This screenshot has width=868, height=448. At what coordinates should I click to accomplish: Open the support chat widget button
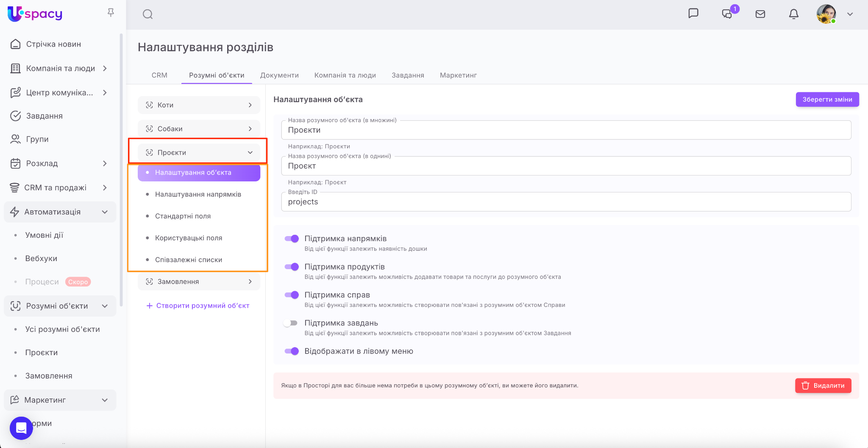coord(21,428)
